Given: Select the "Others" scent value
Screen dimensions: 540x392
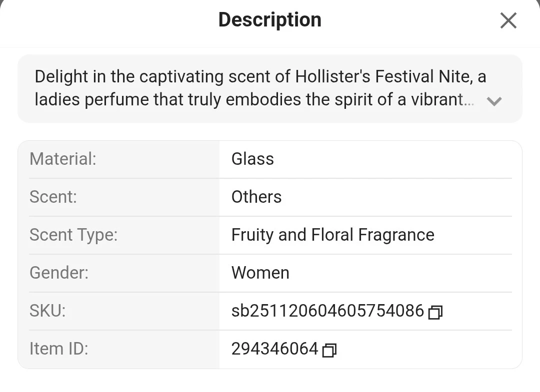Looking at the screenshot, I should point(256,197).
